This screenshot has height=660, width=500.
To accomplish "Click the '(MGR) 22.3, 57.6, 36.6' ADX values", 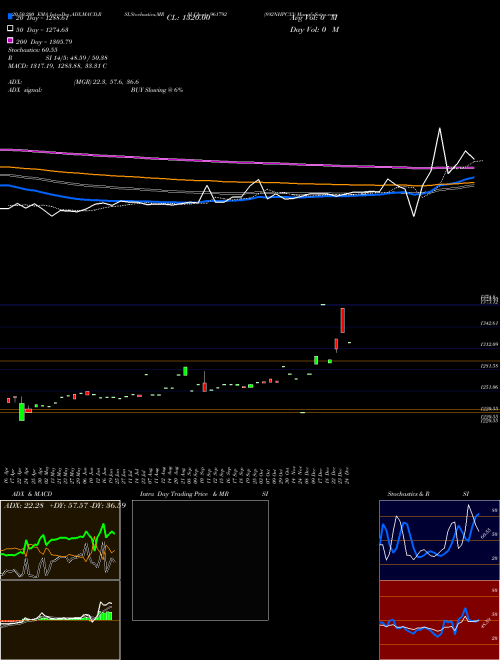I will [106, 82].
